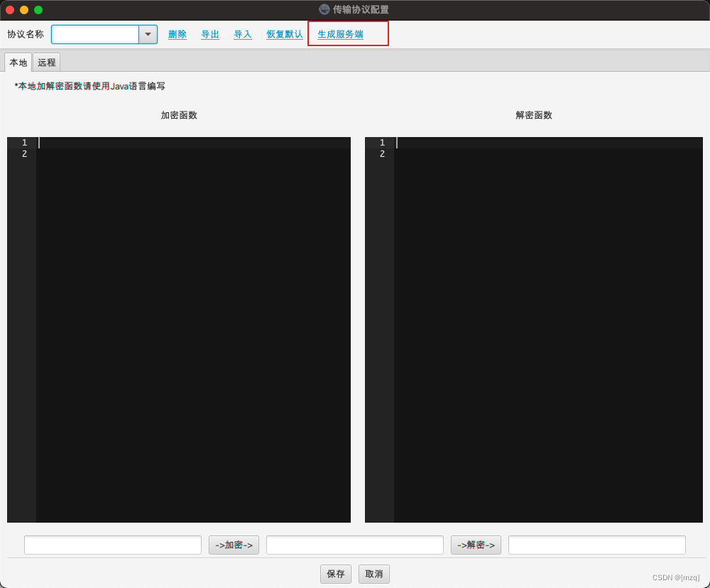Click the 保存 button to save
The image size is (710, 588).
(335, 574)
